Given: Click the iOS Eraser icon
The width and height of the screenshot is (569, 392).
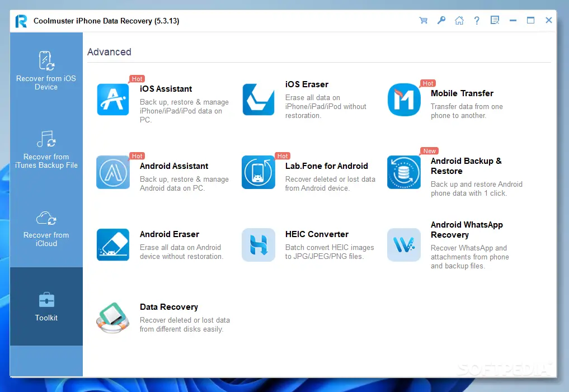Looking at the screenshot, I should (258, 100).
